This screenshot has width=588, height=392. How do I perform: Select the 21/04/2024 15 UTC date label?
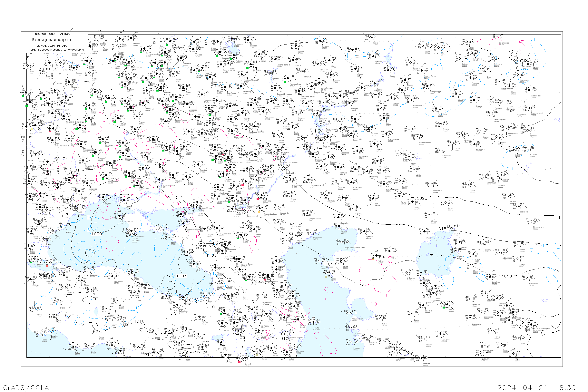52,46
